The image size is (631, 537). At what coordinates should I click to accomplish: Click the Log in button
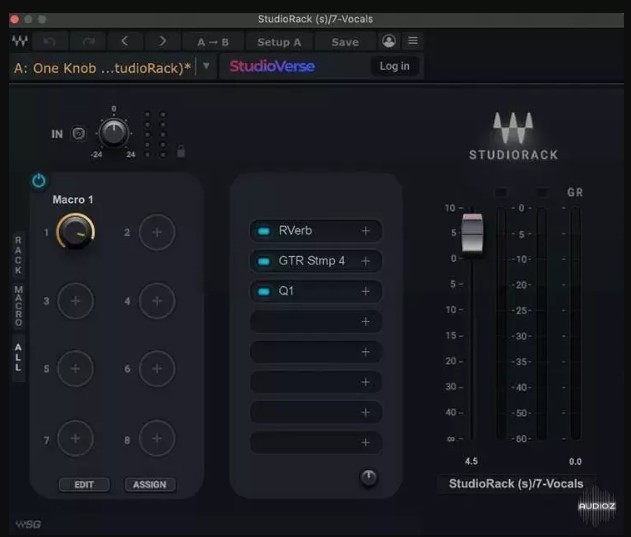tap(394, 66)
